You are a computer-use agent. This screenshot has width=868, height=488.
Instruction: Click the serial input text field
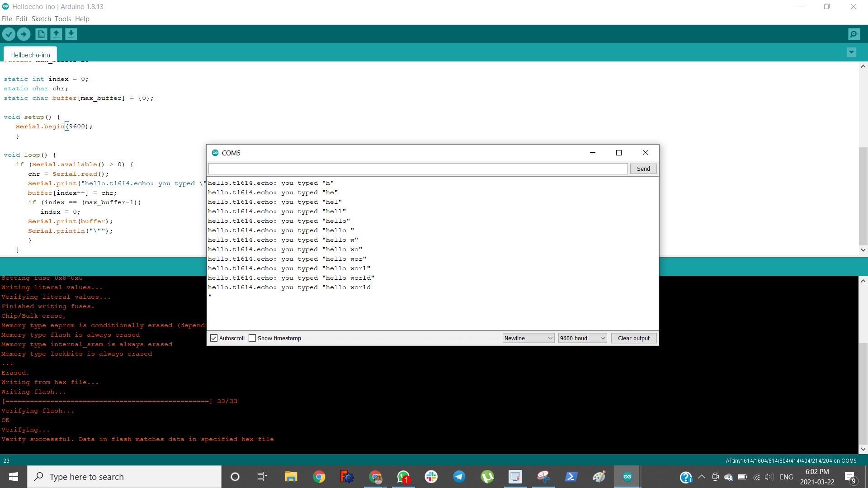pyautogui.click(x=418, y=169)
